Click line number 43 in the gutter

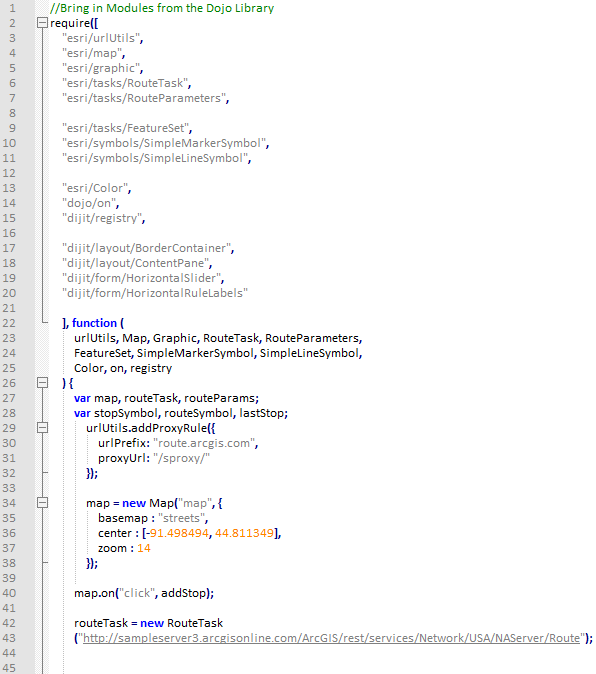(x=9, y=638)
